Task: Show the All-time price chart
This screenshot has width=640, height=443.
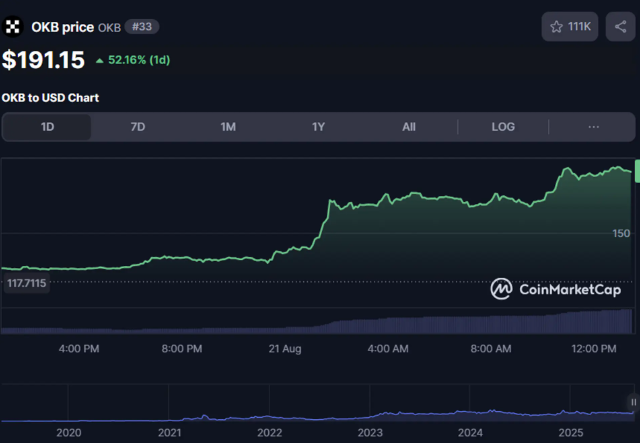Action: tap(409, 127)
